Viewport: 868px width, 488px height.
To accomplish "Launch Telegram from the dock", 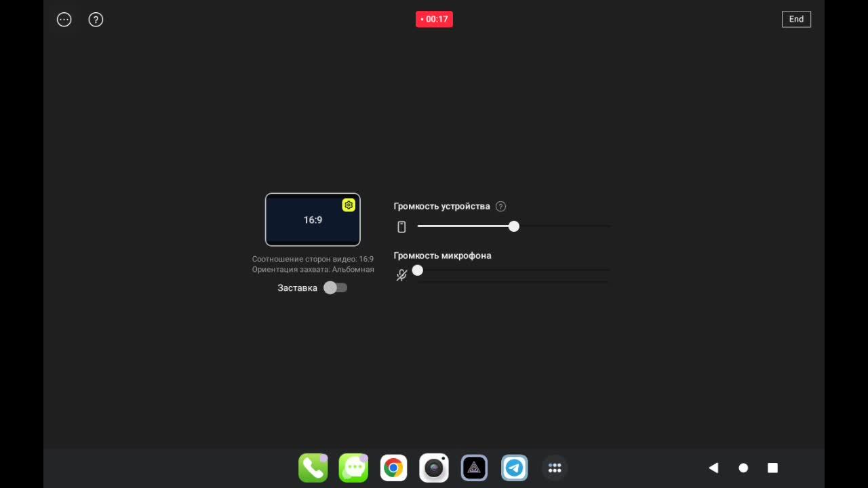I will pos(515,468).
